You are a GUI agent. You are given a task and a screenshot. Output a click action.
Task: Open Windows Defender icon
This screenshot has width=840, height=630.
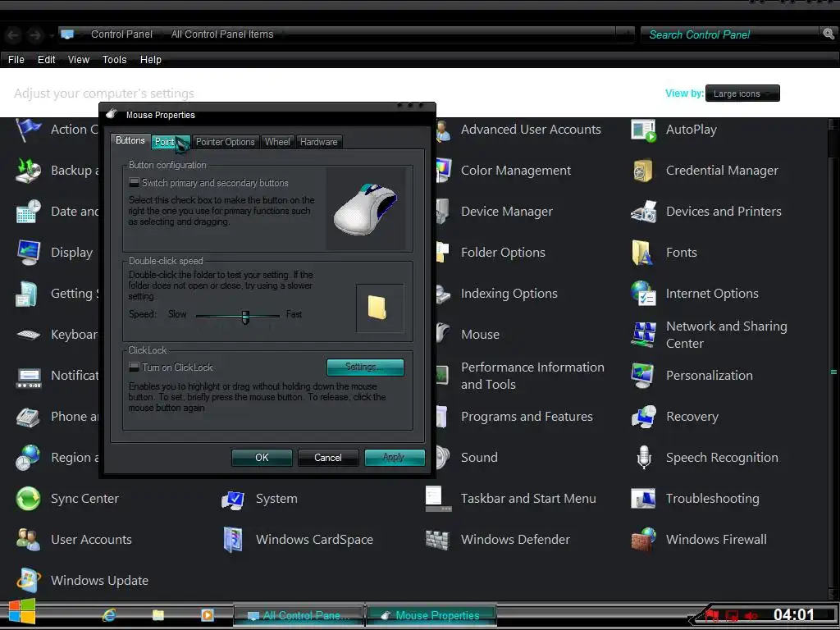438,540
